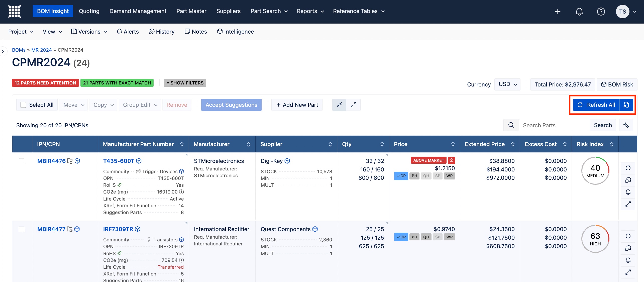
Task: Click the intelligence cube beside MBIR4476
Action: [x=77, y=161]
